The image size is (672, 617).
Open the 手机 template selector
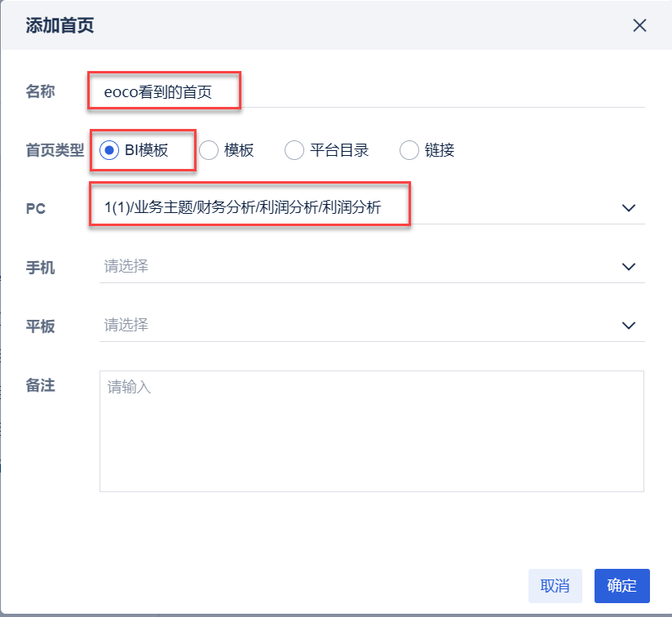click(326, 267)
